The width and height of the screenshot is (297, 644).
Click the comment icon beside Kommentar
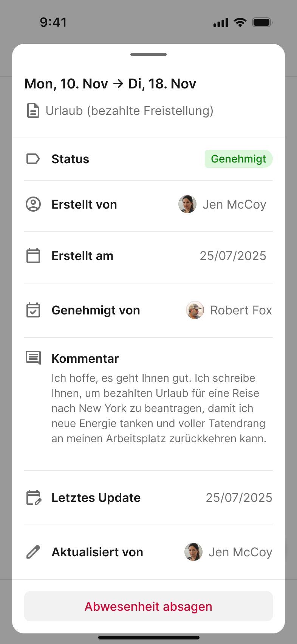(x=33, y=358)
